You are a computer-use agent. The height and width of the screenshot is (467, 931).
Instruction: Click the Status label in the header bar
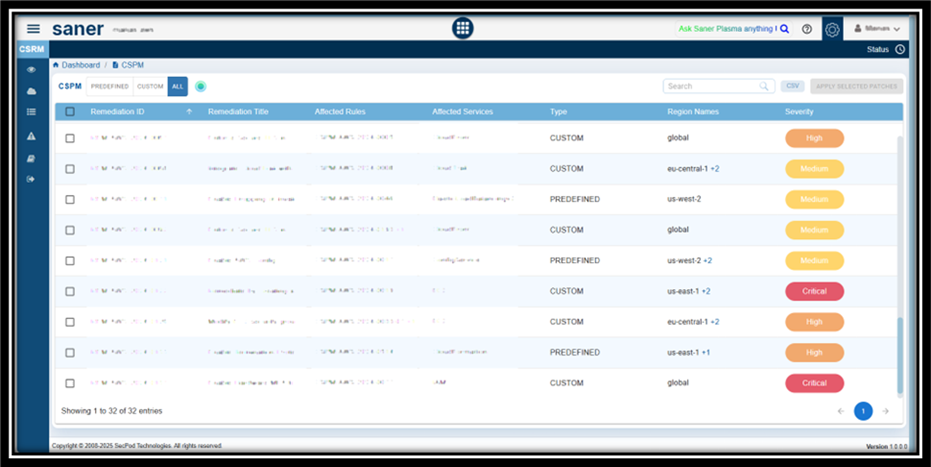click(x=878, y=49)
